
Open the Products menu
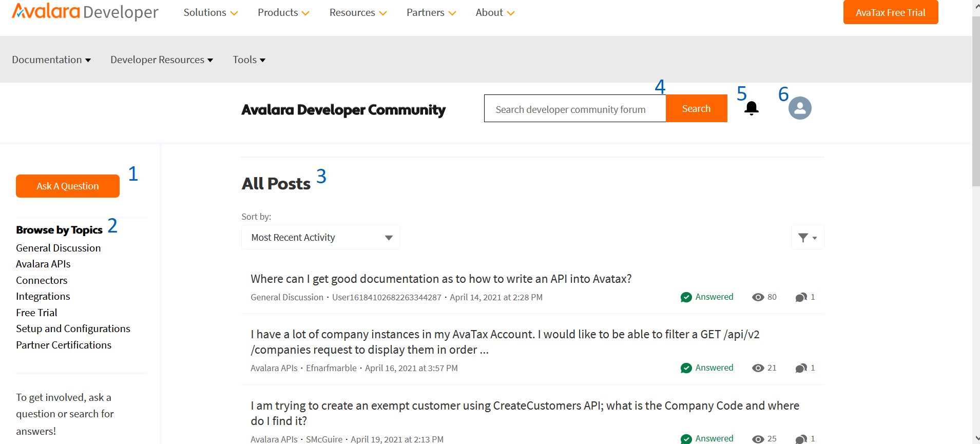283,13
